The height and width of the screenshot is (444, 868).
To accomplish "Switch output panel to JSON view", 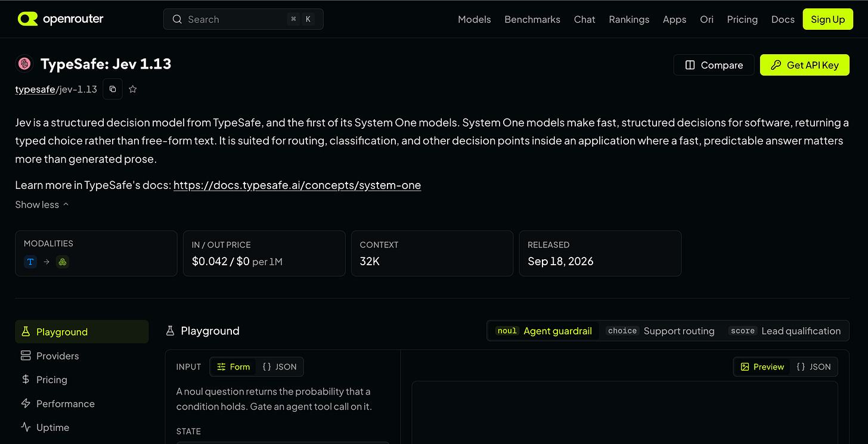I will tap(814, 367).
